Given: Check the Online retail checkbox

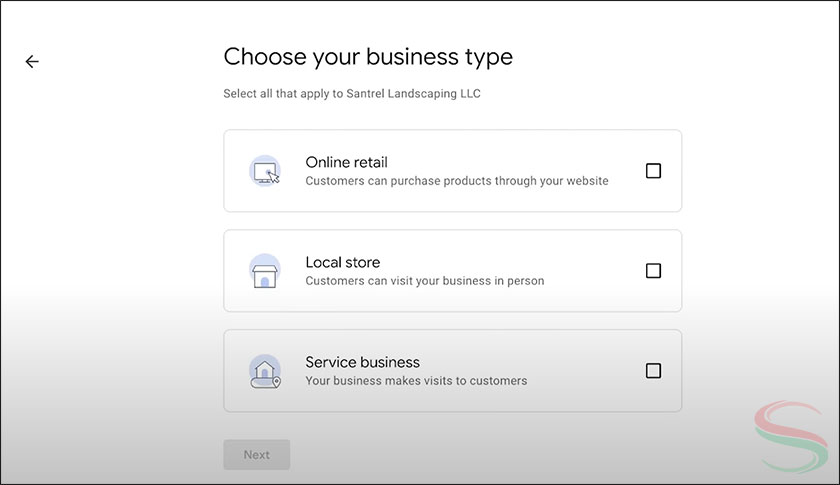Looking at the screenshot, I should [x=653, y=171].
